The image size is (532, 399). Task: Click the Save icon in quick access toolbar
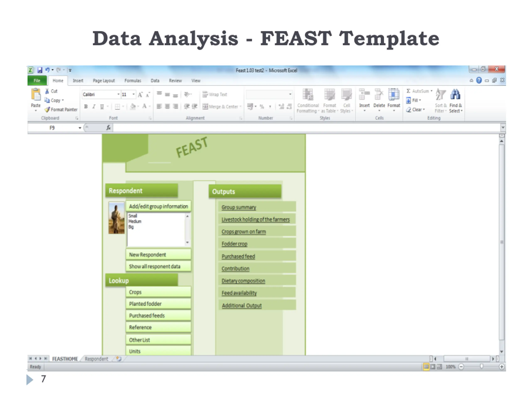click(40, 70)
